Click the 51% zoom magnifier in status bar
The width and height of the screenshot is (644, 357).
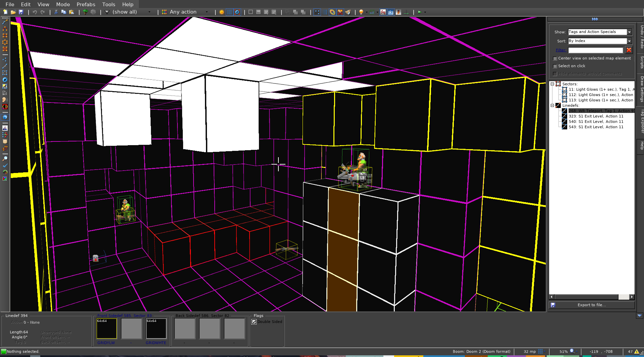572,351
